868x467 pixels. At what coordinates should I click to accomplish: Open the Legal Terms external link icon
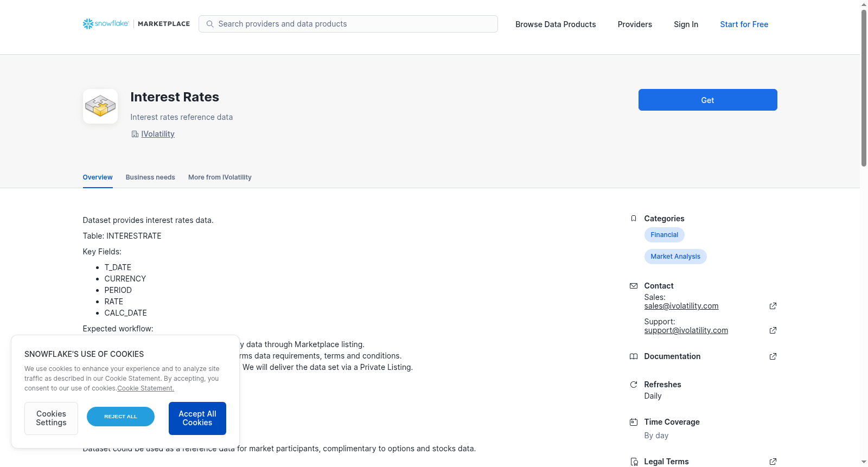pos(773,462)
